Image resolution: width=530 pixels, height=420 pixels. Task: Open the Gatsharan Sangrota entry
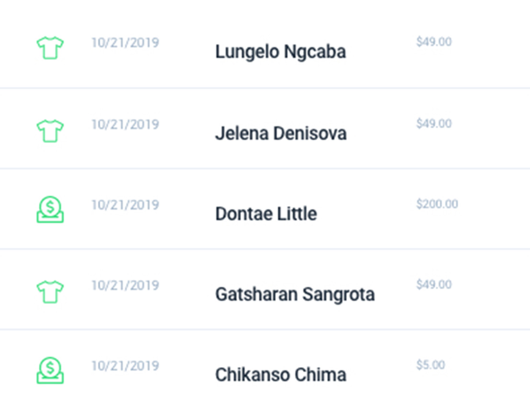[x=295, y=295]
